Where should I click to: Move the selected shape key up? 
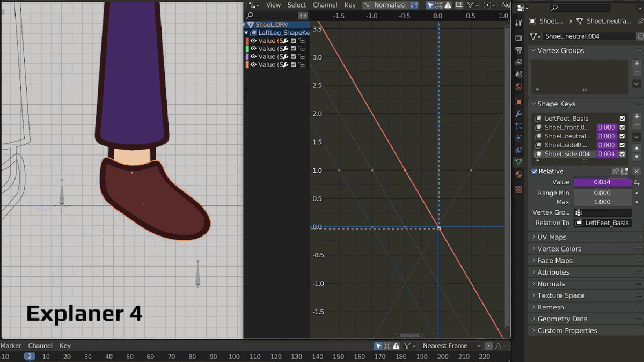coord(636,148)
